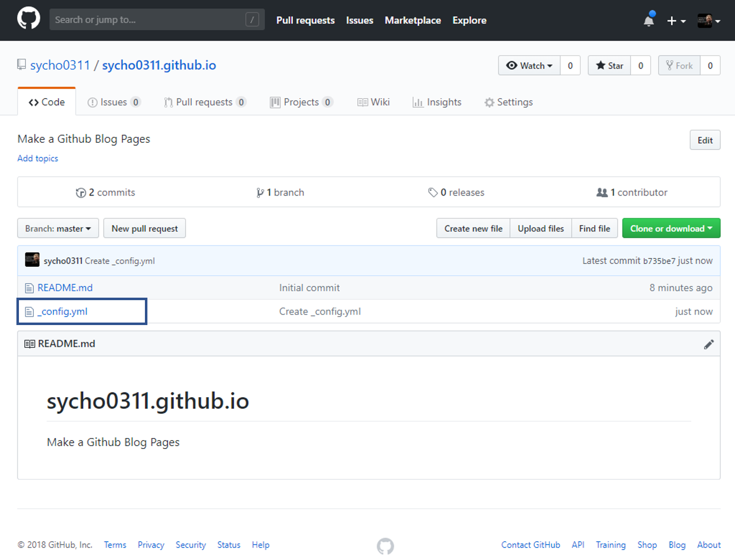This screenshot has width=735, height=560.
Task: Open Contact GitHub footer link
Action: pos(531,545)
